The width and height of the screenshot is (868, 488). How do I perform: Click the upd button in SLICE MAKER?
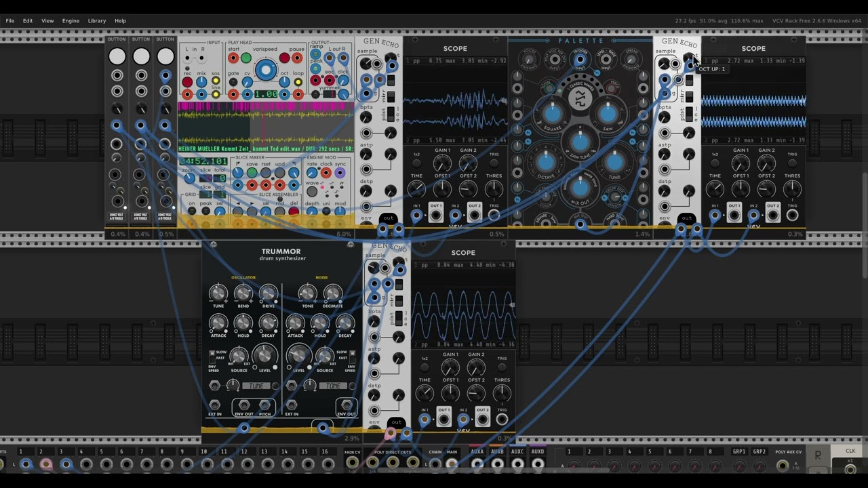point(280,172)
